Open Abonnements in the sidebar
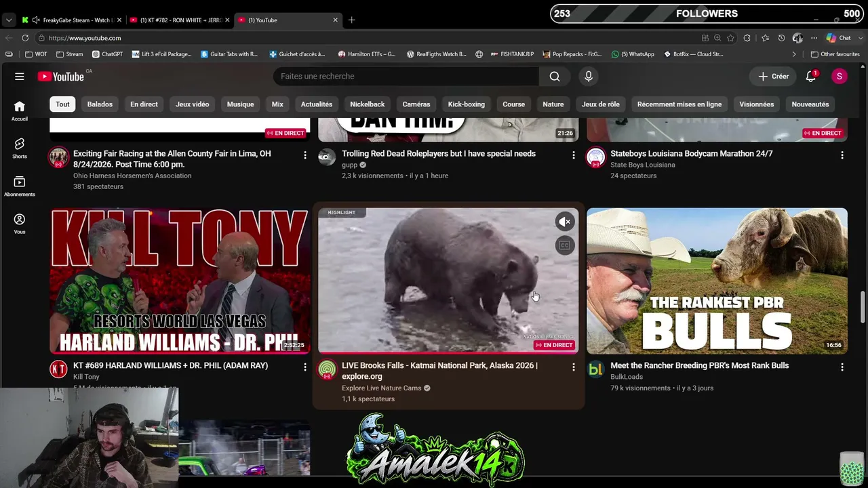 20,186
